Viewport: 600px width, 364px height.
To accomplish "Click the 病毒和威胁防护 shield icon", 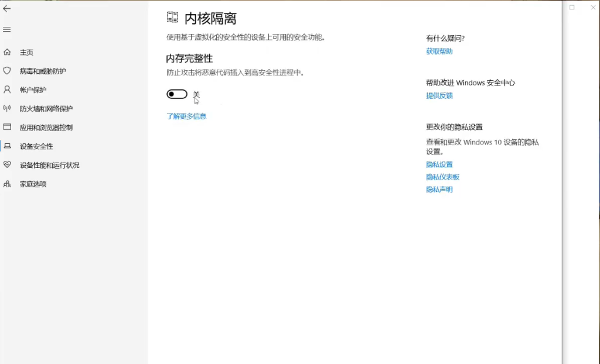I will click(7, 71).
